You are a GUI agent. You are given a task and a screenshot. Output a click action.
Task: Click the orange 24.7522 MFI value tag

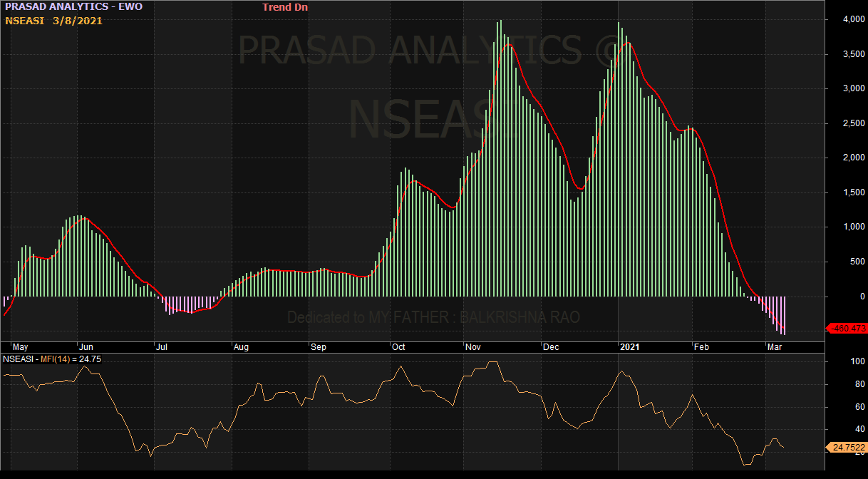click(847, 448)
